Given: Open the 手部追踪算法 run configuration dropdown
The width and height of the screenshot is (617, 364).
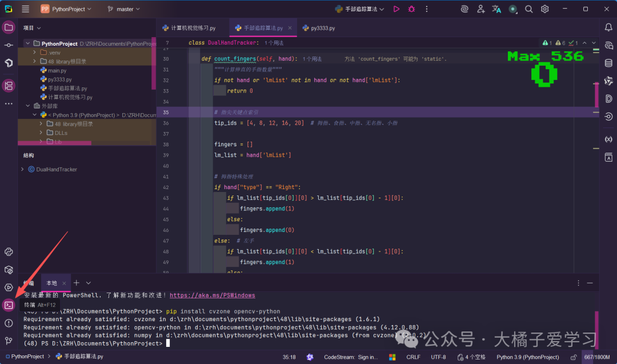Looking at the screenshot, I should pyautogui.click(x=359, y=9).
